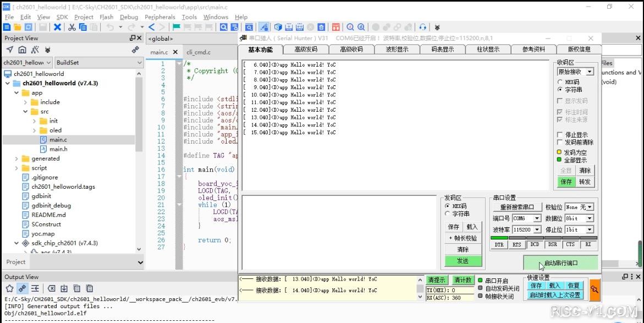The image size is (644, 323).
Task: Clear output using the Output View eraser icon
Action: (x=51, y=288)
